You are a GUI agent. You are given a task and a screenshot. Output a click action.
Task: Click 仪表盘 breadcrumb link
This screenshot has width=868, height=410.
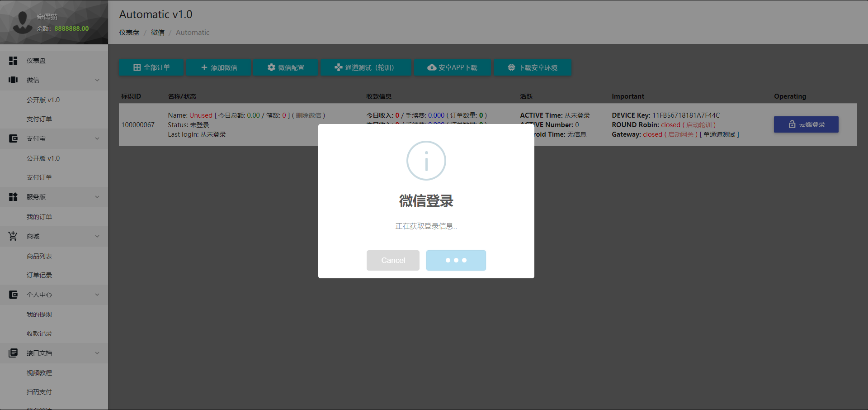(x=129, y=33)
